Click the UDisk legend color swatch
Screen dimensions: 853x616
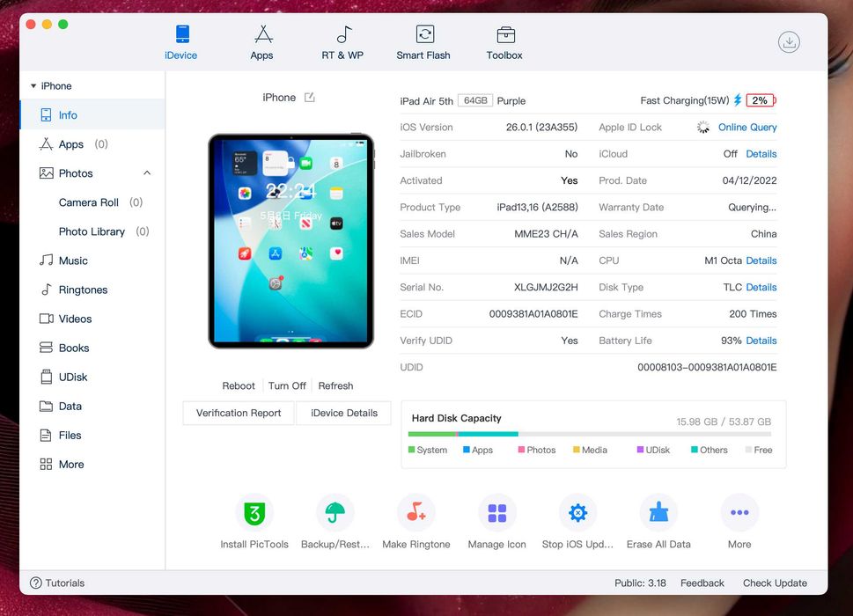tap(640, 450)
